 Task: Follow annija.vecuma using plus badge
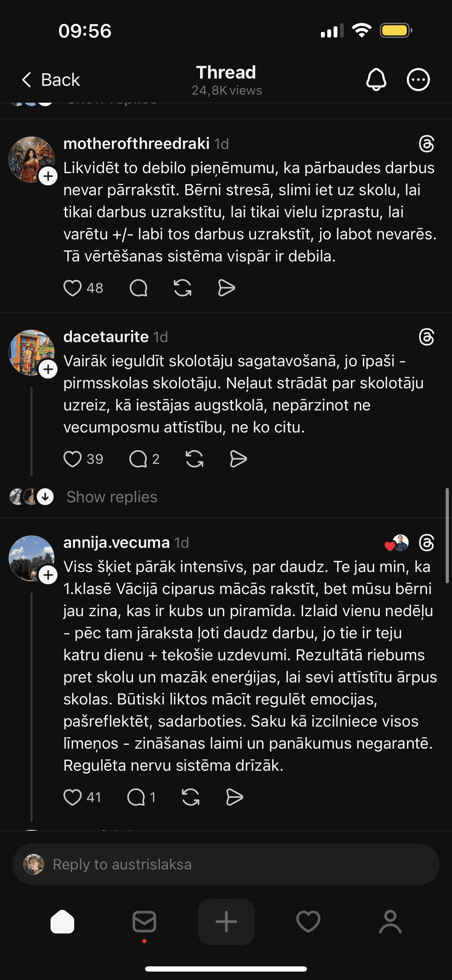pos(48,575)
